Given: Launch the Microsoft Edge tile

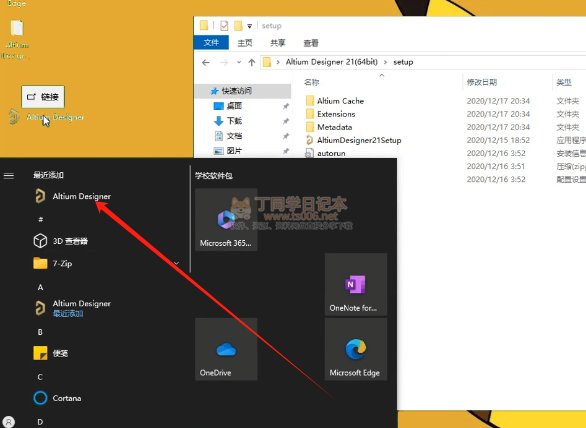Looking at the screenshot, I should 356,349.
